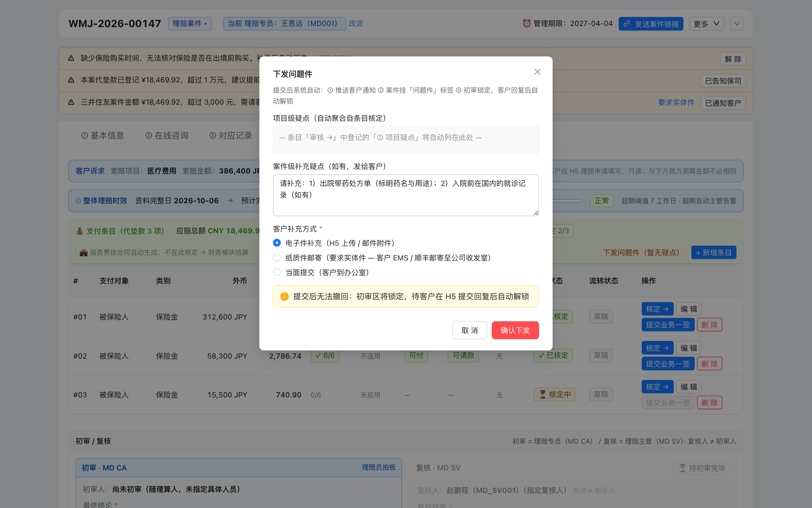The image size is (812, 508).
Task: Select 当面提交 radio option
Action: pos(277,272)
